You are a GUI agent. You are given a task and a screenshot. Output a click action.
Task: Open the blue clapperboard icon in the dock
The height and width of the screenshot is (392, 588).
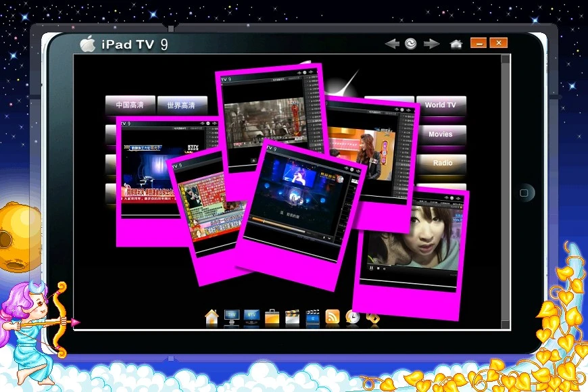point(312,318)
